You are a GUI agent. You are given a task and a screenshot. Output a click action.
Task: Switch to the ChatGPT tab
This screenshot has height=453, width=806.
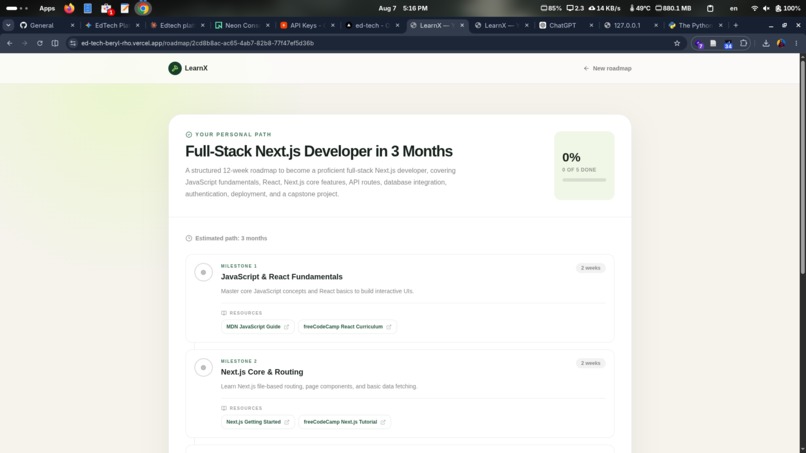[x=561, y=25]
